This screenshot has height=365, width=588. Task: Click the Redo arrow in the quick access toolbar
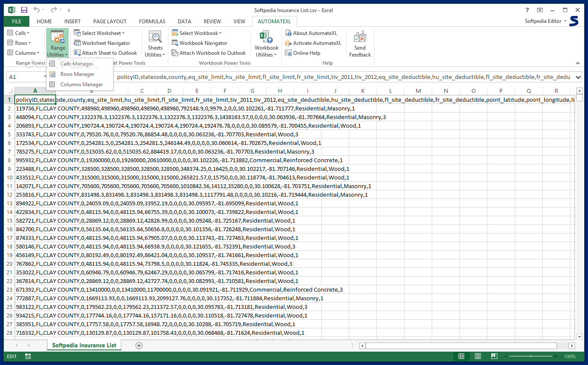[54, 10]
